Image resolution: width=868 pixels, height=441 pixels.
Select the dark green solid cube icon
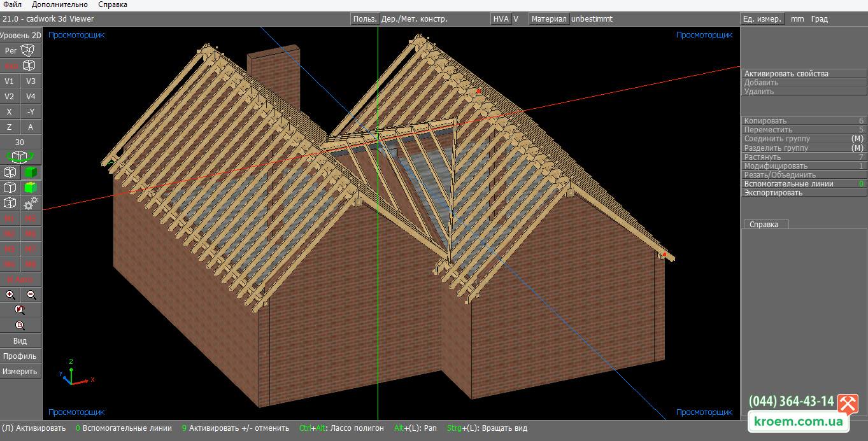31,172
